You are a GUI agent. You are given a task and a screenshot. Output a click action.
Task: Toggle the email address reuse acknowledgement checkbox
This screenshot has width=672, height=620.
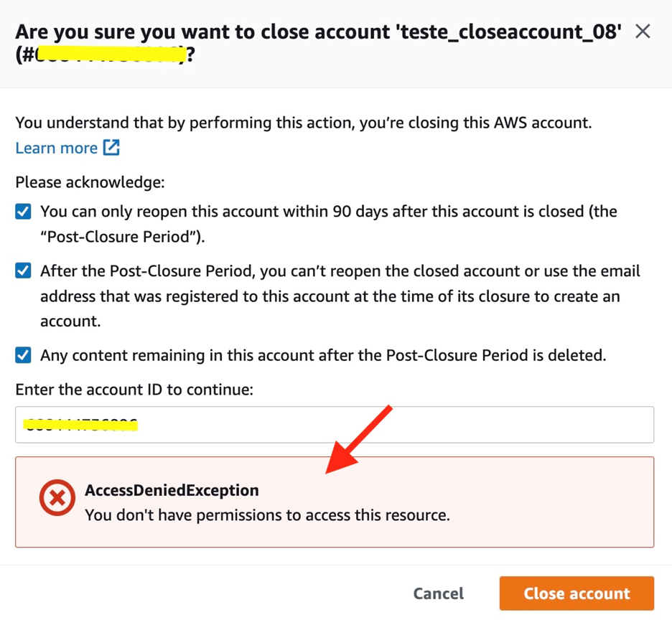click(23, 271)
